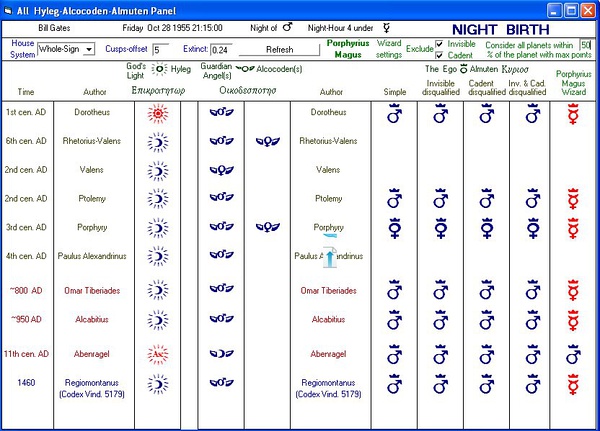Click Alcabitius' winged alcocoden angel icon
The width and height of the screenshot is (600, 431).
click(x=221, y=322)
